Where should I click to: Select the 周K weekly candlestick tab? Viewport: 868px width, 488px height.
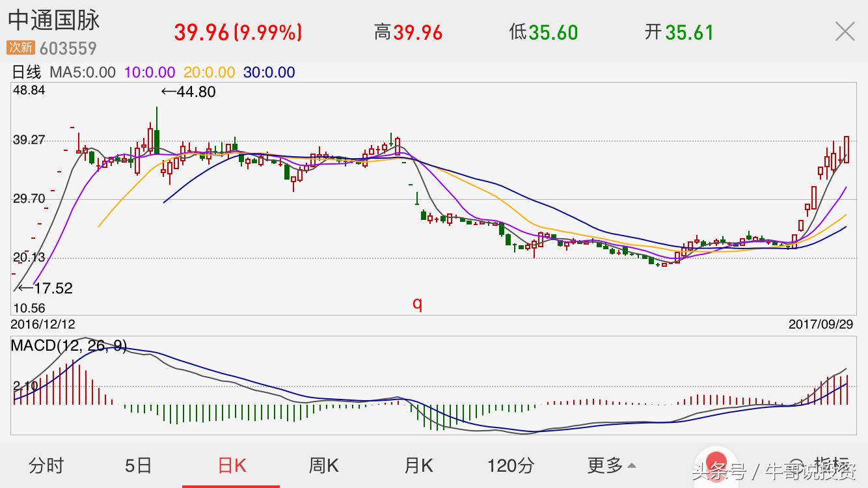(323, 465)
